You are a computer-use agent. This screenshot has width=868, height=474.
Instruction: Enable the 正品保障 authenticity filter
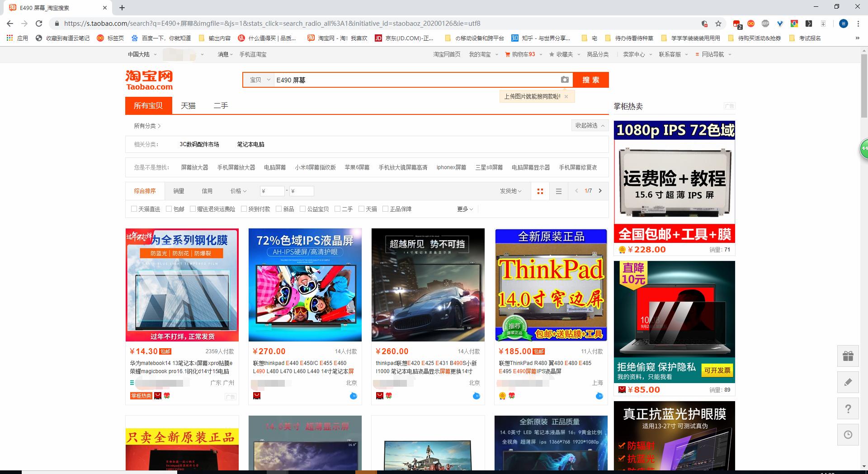click(385, 209)
